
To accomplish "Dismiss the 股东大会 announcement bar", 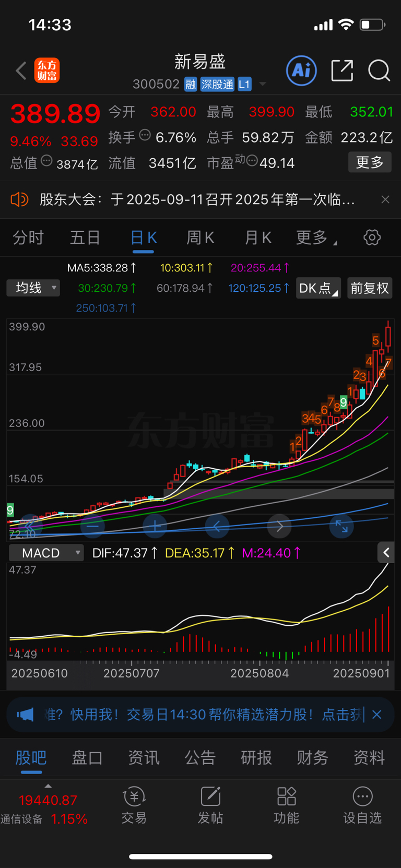I will pos(385,199).
